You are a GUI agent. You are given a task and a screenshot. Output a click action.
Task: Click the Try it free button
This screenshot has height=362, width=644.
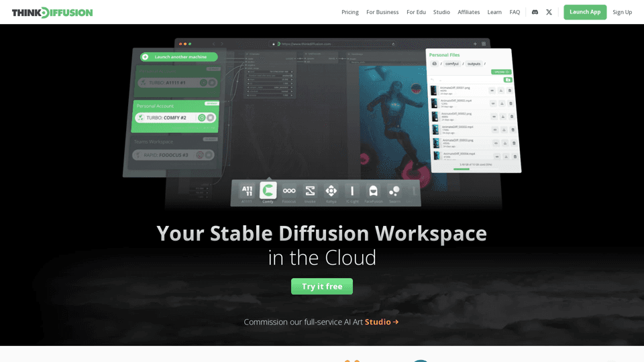[322, 286]
